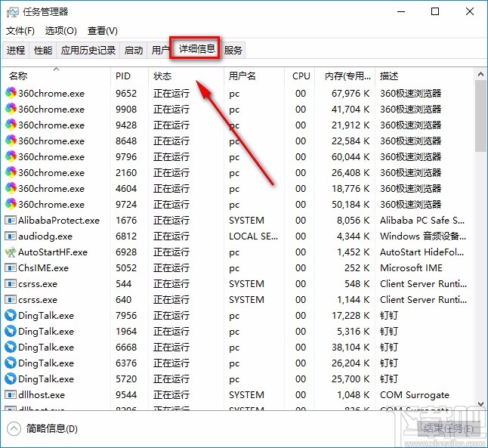Open the 查看(V) menu
488x448 pixels.
[x=103, y=31]
